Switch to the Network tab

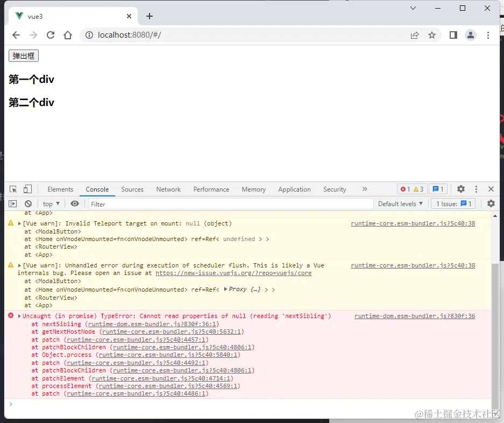coord(168,189)
